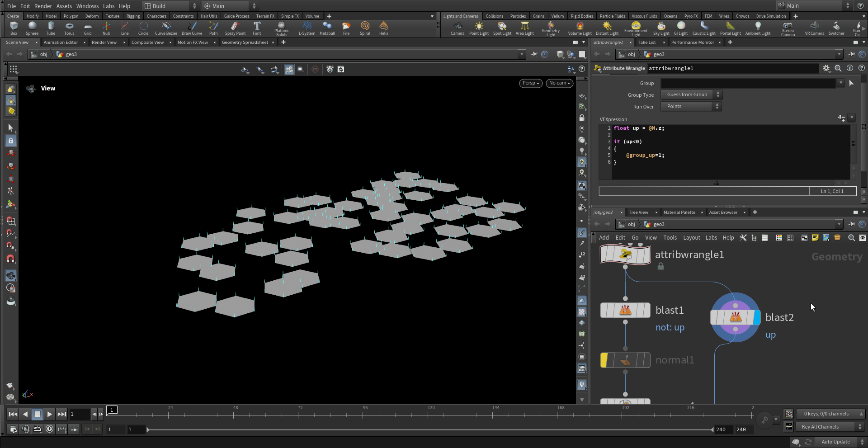Open the Windows menu

pos(87,6)
